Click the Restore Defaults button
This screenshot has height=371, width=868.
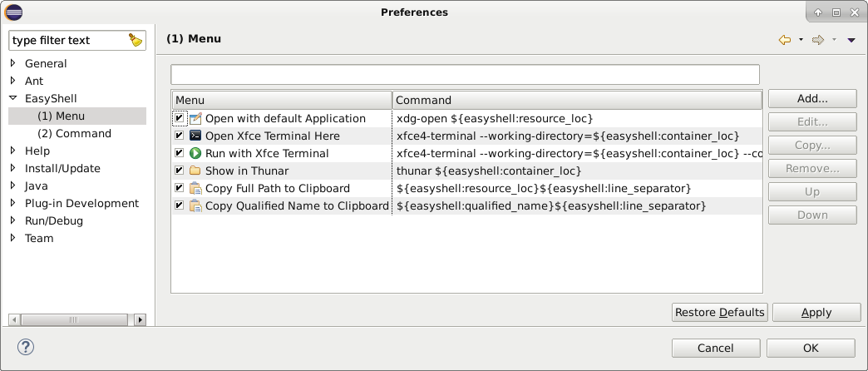tap(720, 312)
